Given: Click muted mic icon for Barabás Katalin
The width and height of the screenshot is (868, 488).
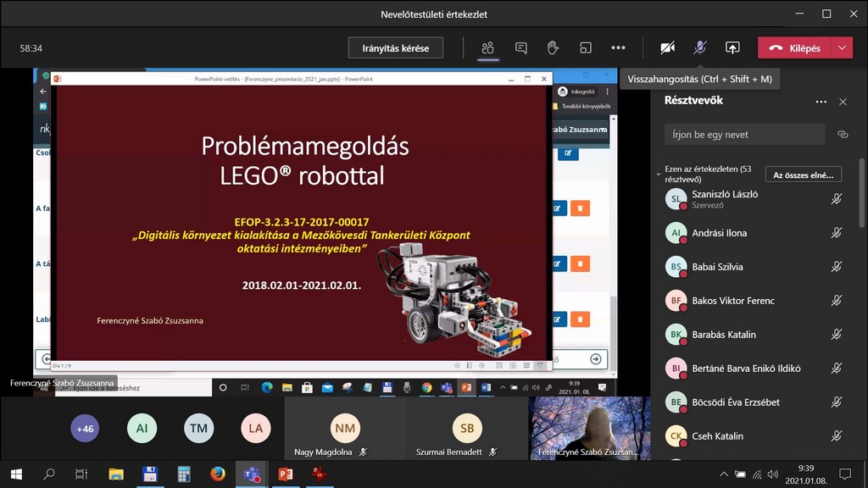Looking at the screenshot, I should [x=837, y=334].
